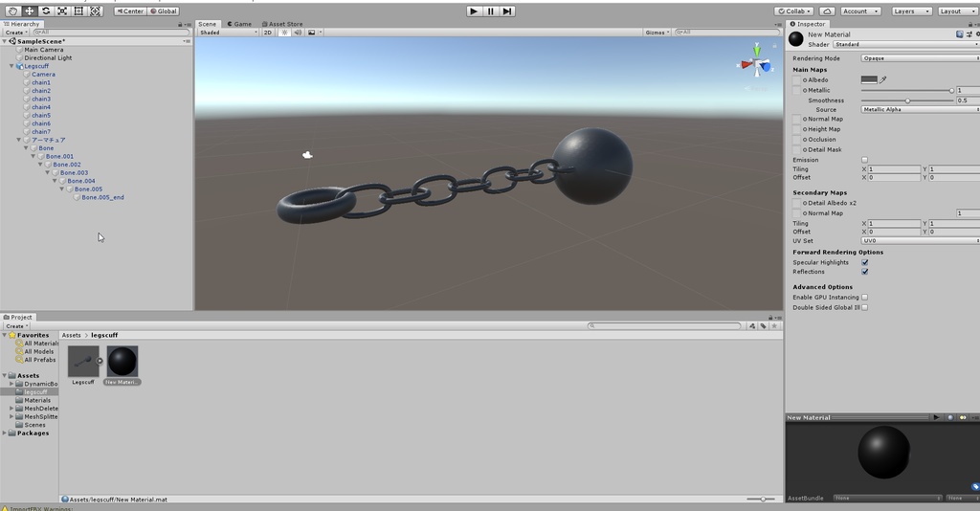Click the Hierarchy search field

pyautogui.click(x=111, y=33)
